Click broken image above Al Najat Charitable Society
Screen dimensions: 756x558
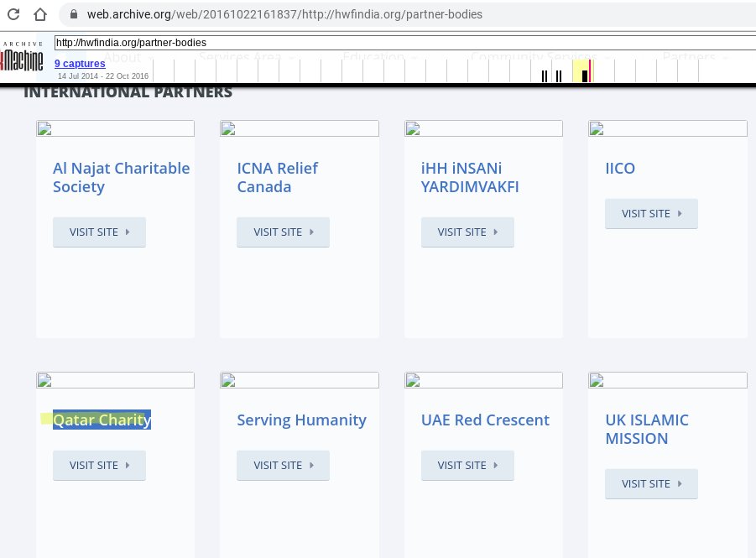coord(115,128)
